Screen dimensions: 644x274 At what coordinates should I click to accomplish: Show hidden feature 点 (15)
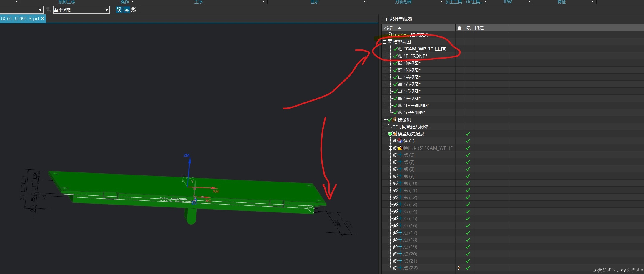[395, 218]
